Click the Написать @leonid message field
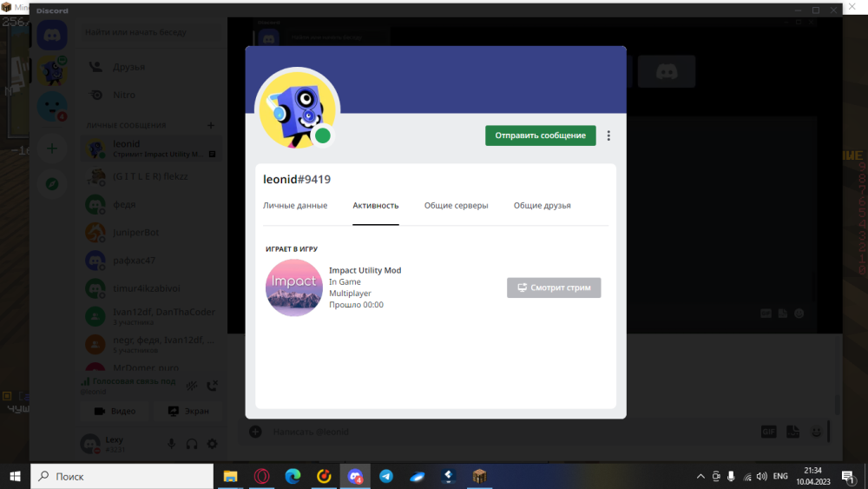 [512, 432]
